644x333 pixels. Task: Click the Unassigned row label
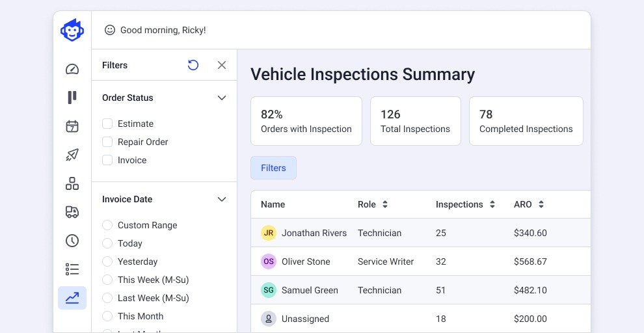(x=305, y=319)
